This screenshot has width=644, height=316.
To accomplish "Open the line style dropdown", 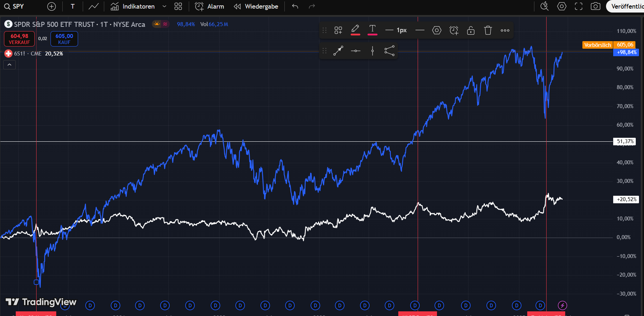I will (420, 30).
